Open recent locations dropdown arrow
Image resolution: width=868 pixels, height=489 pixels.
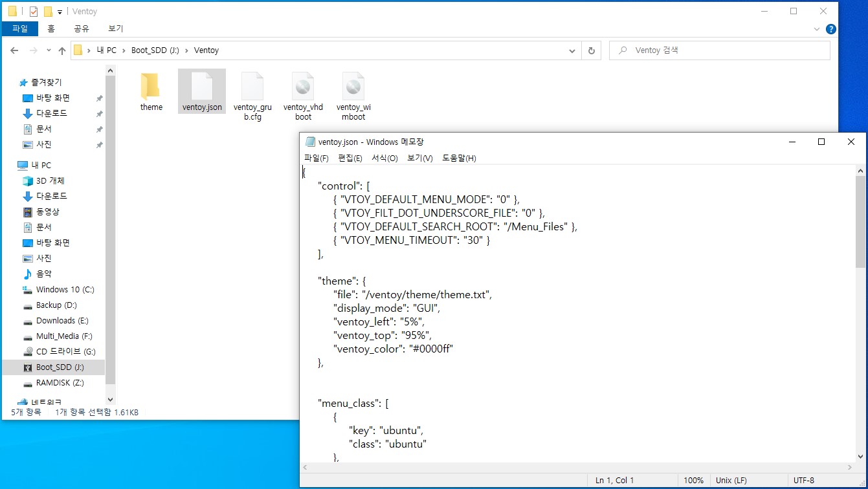pyautogui.click(x=49, y=50)
